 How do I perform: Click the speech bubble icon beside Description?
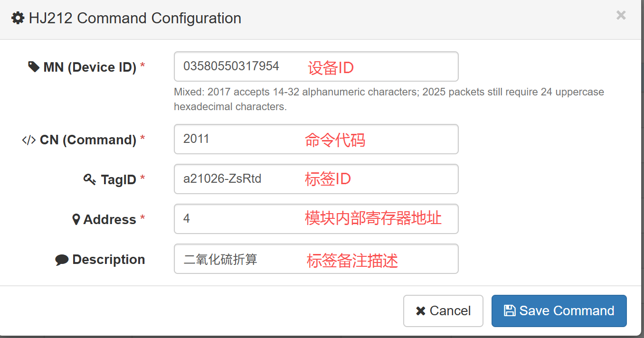pos(62,260)
